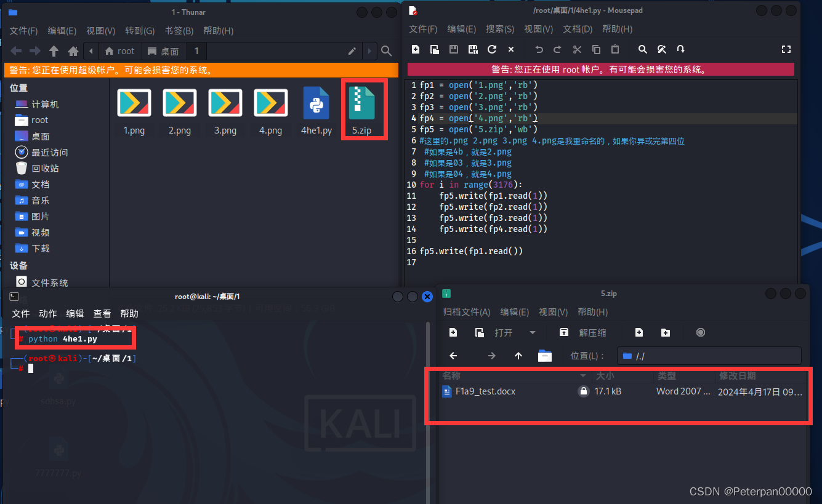Screen dimensions: 822x504
Task: Click path button 1 in Thunar
Action: pos(196,51)
